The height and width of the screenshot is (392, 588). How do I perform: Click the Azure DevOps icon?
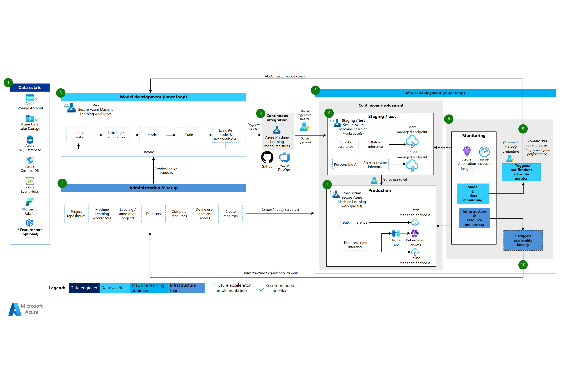(284, 157)
